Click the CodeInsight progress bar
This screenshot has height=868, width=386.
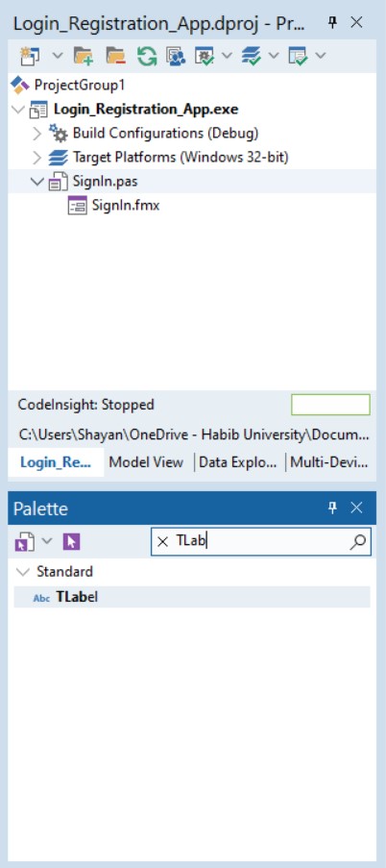330,405
